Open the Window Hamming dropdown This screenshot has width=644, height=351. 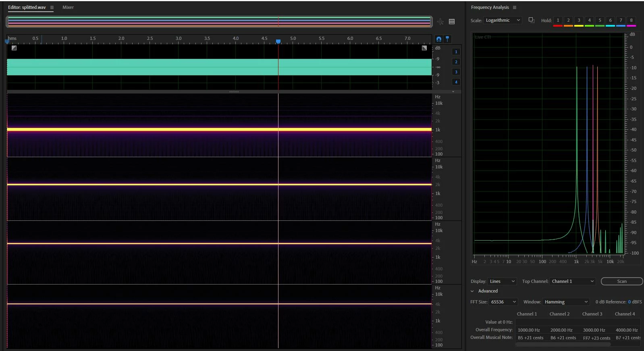[x=566, y=302]
